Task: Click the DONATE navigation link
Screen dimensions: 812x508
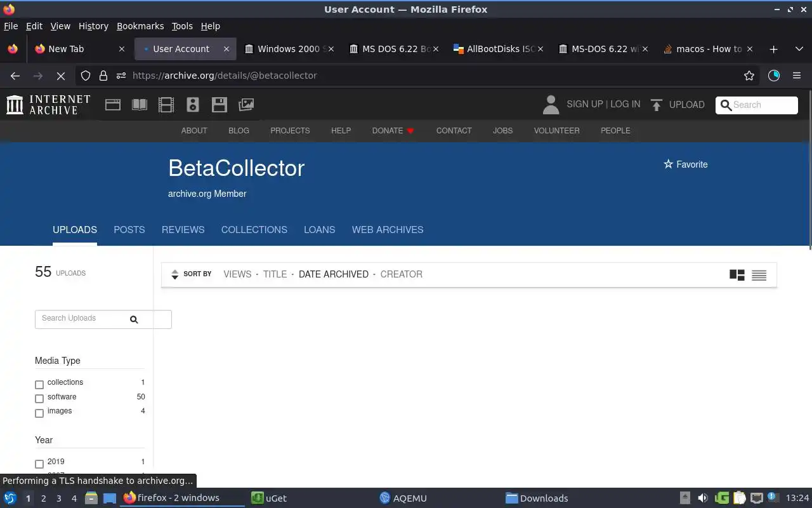Action: 393,131
